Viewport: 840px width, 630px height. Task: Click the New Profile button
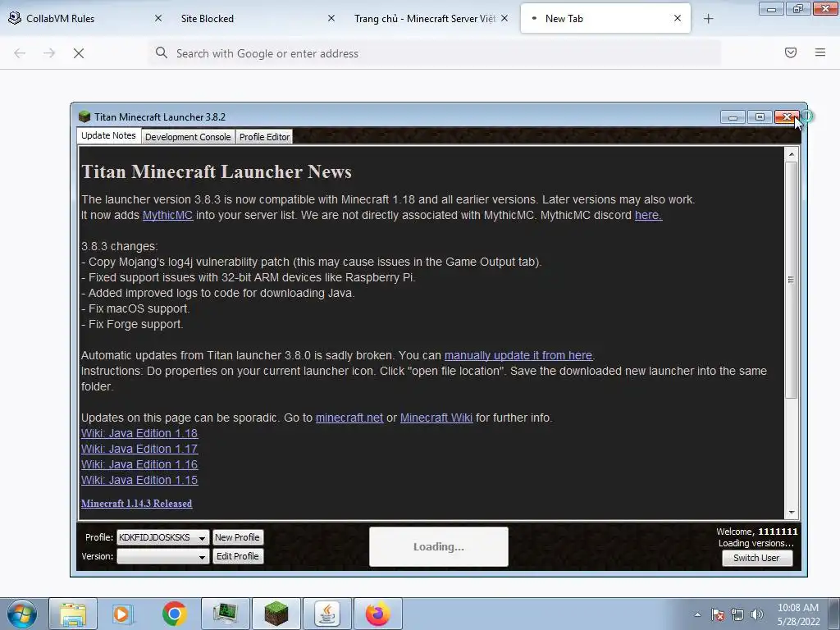(237, 537)
